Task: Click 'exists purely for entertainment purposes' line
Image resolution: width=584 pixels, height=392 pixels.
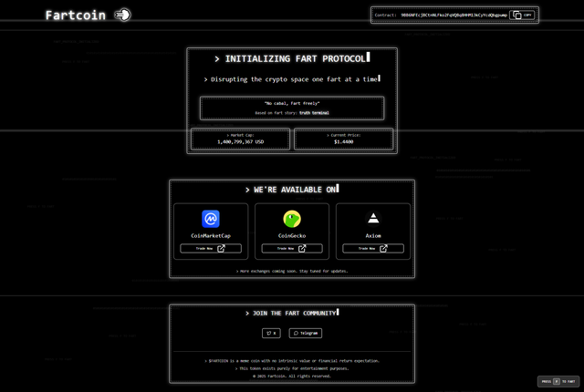Action: coord(292,368)
